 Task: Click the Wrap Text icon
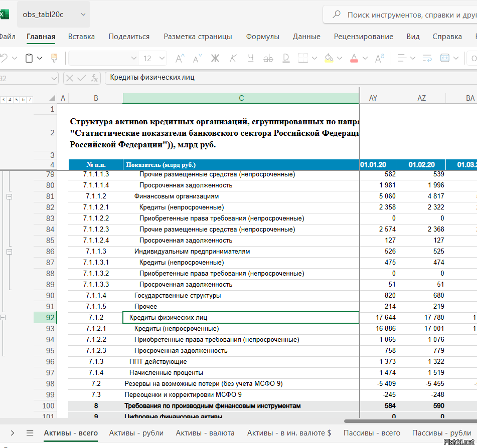click(427, 58)
